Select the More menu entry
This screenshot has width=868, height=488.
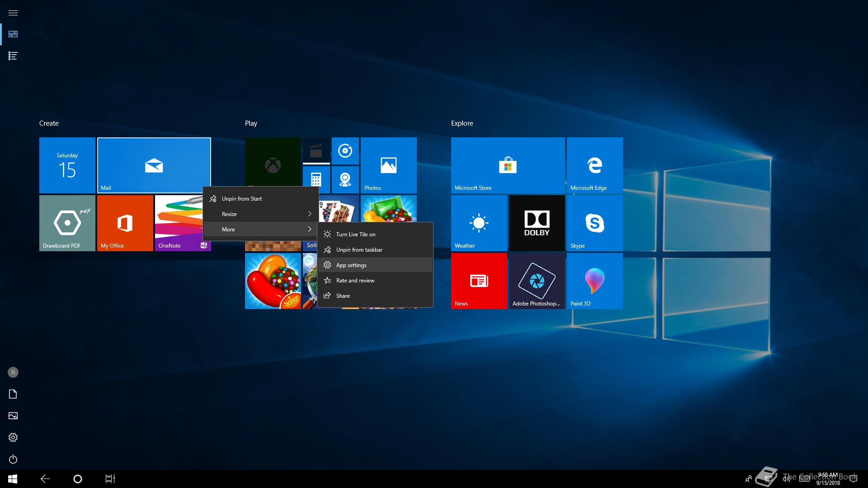pos(261,230)
